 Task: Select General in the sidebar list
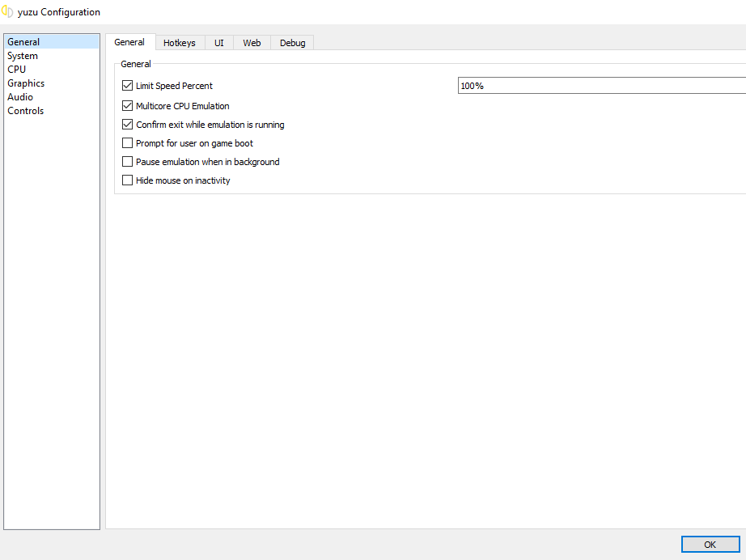(52, 42)
